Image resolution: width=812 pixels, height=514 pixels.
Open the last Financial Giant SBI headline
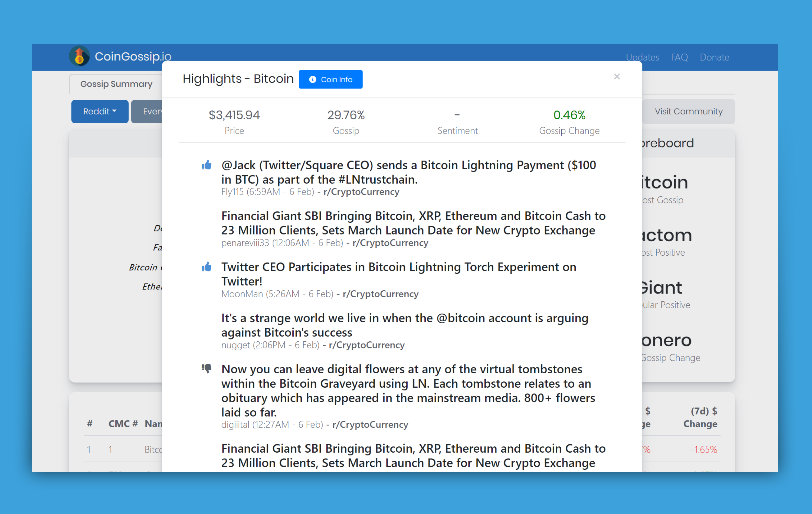point(413,456)
